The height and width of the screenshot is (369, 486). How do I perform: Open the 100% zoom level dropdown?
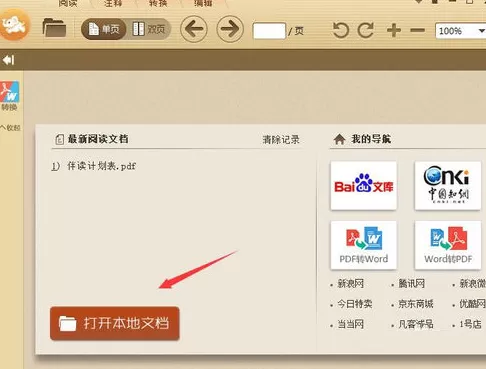(460, 31)
